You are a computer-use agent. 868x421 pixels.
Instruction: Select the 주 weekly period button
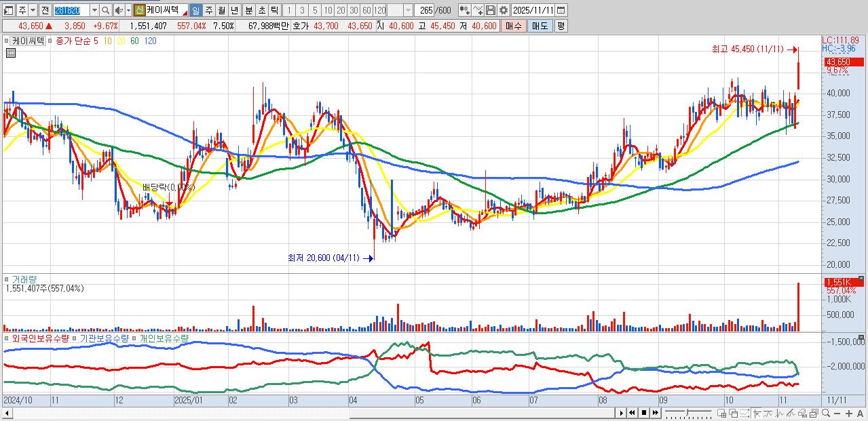coord(208,10)
